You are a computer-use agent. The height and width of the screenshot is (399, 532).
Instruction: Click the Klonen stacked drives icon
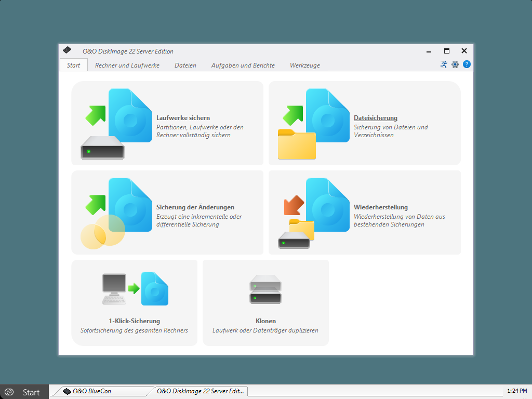click(x=265, y=289)
